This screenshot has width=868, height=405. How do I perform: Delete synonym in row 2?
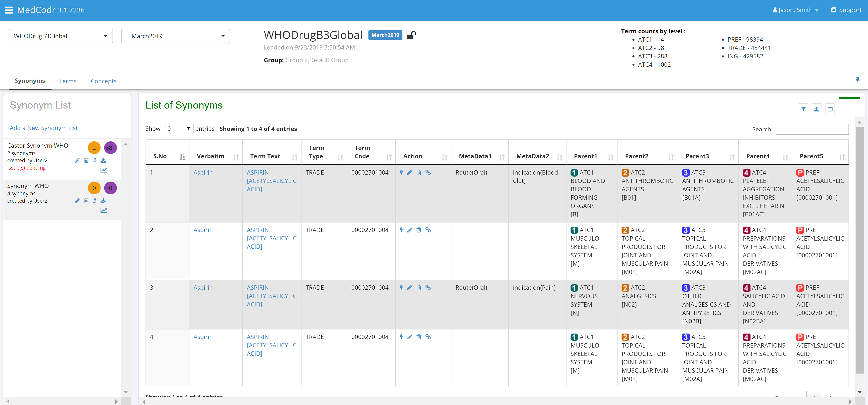(x=418, y=230)
